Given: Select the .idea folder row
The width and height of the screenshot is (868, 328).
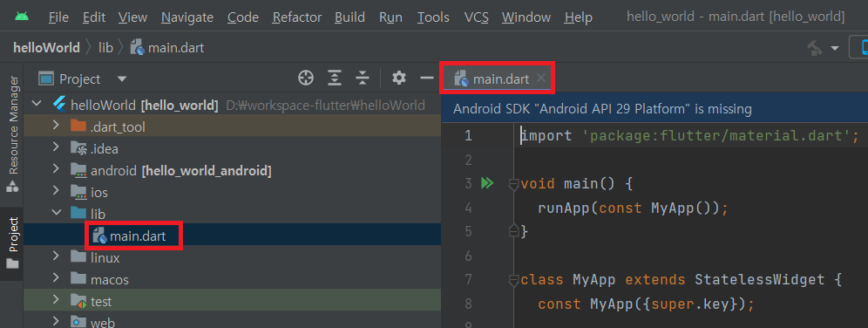Looking at the screenshot, I should [233, 148].
